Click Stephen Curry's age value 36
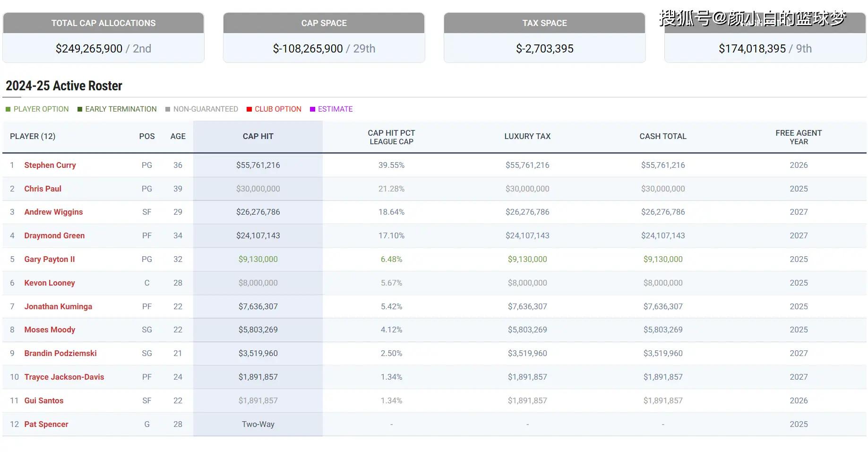Screen dimensions: 868x452 click(x=178, y=165)
